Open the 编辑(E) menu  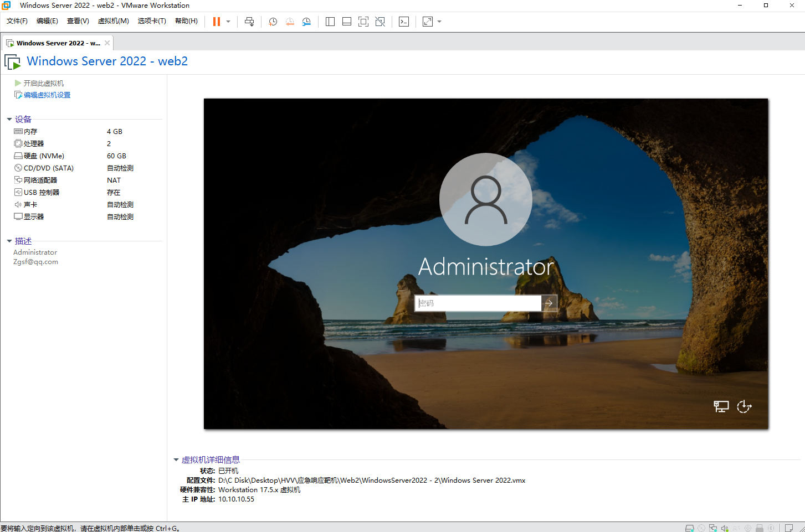pyautogui.click(x=47, y=21)
